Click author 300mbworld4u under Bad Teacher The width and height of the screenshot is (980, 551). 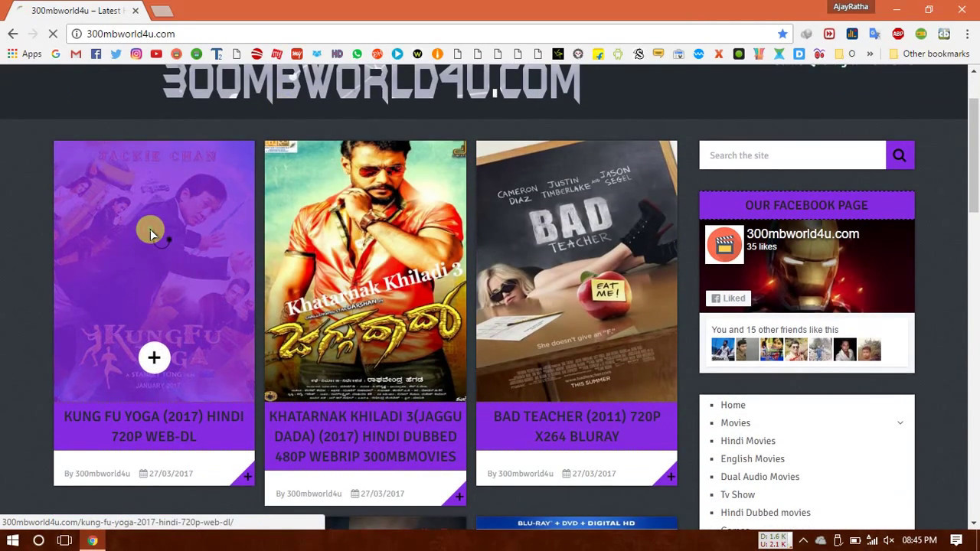pyautogui.click(x=526, y=474)
